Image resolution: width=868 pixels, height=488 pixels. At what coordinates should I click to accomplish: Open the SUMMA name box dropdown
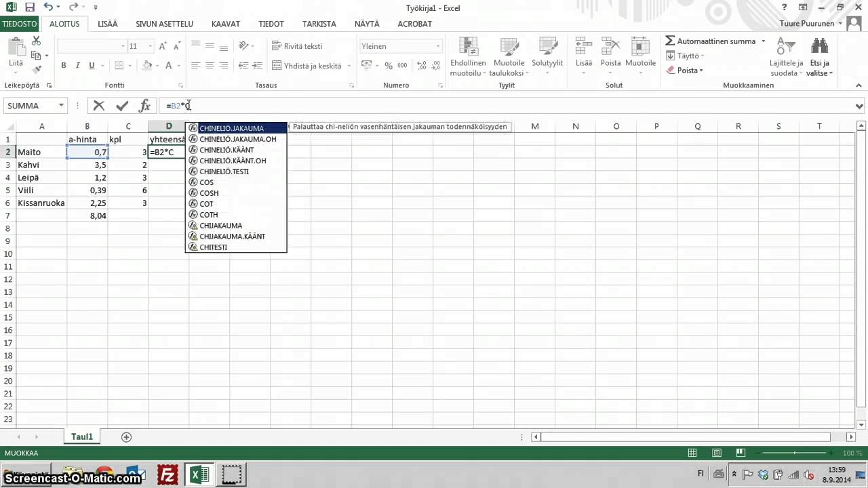click(x=61, y=106)
